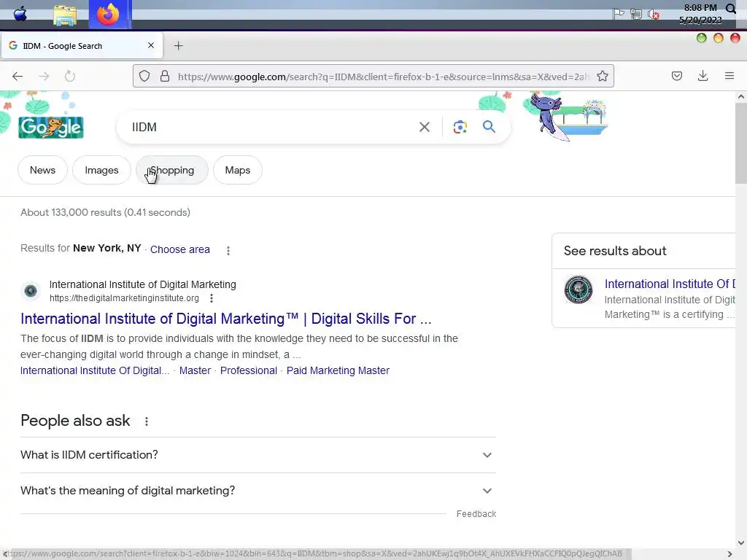Click the See results about heading
Screen dimensions: 747x560
pyautogui.click(x=615, y=251)
